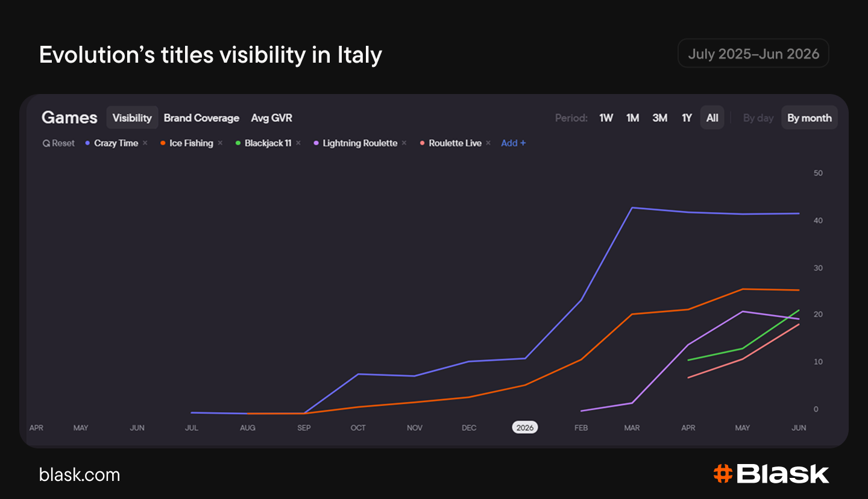Viewport: 868px width, 499px height.
Task: Set period to 1W
Action: coord(606,118)
